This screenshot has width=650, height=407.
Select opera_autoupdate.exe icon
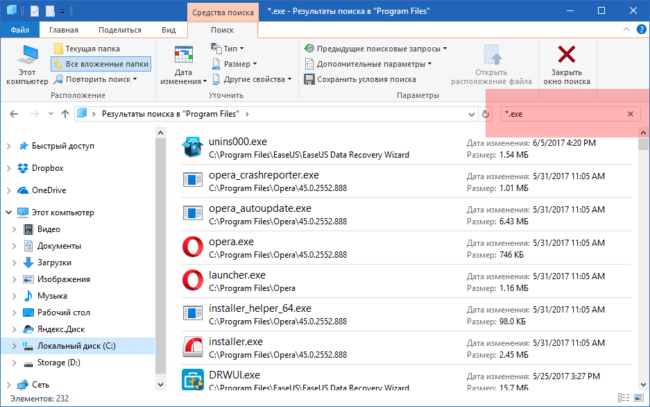[193, 213]
